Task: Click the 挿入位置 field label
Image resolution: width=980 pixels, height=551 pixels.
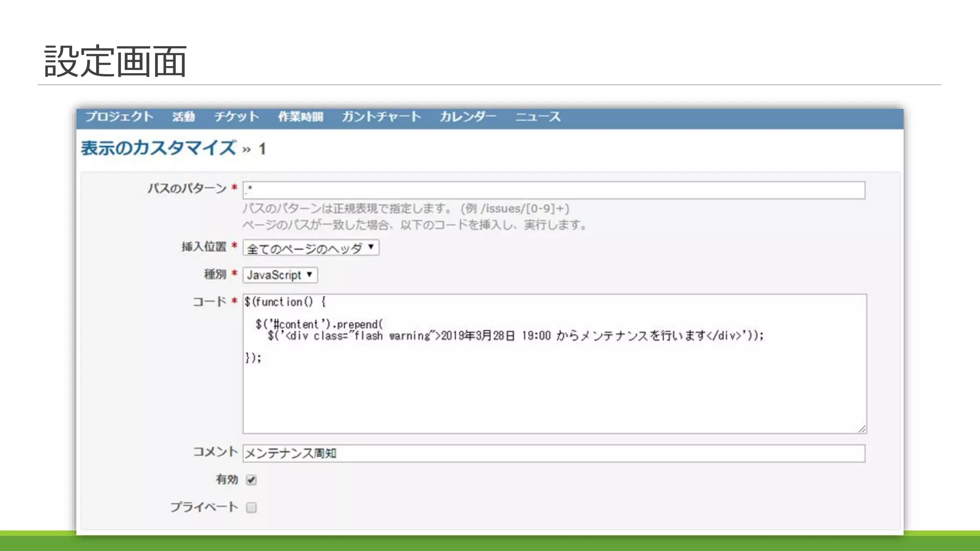Action: click(x=204, y=247)
